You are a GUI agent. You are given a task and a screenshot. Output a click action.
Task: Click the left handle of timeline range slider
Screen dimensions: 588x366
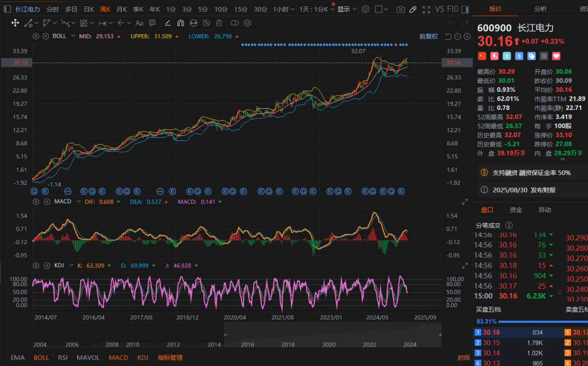click(x=225, y=335)
